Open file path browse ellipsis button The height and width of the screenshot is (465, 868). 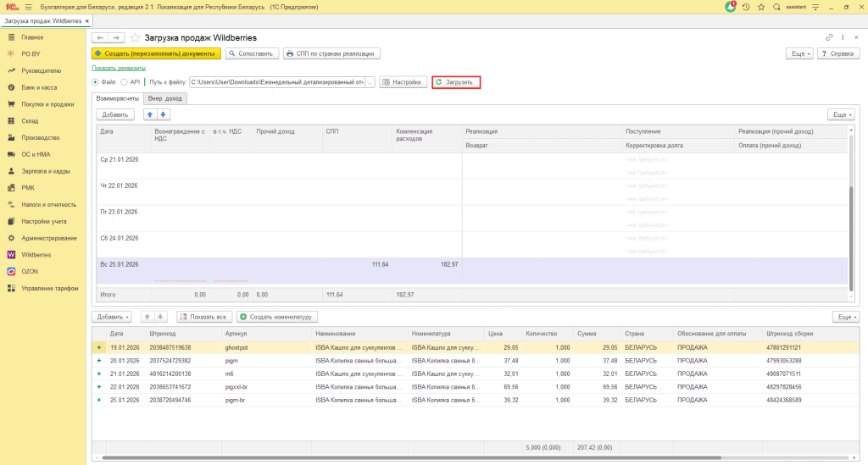[370, 82]
